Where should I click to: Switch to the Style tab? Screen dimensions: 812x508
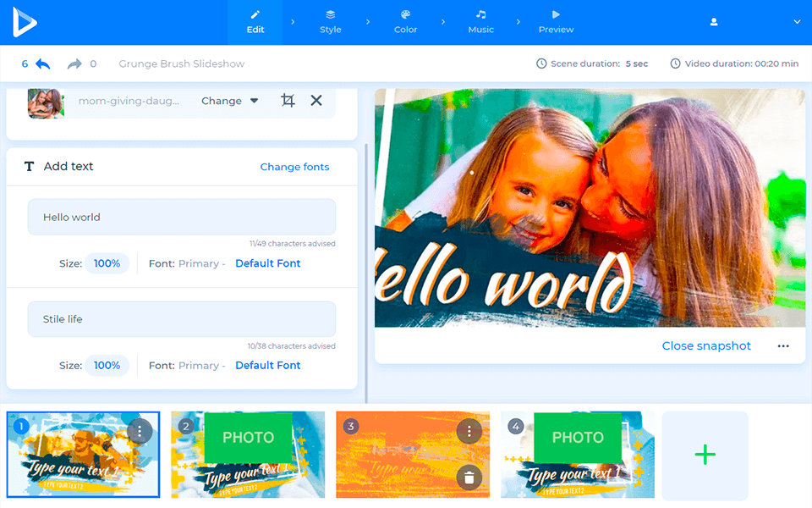(x=331, y=22)
